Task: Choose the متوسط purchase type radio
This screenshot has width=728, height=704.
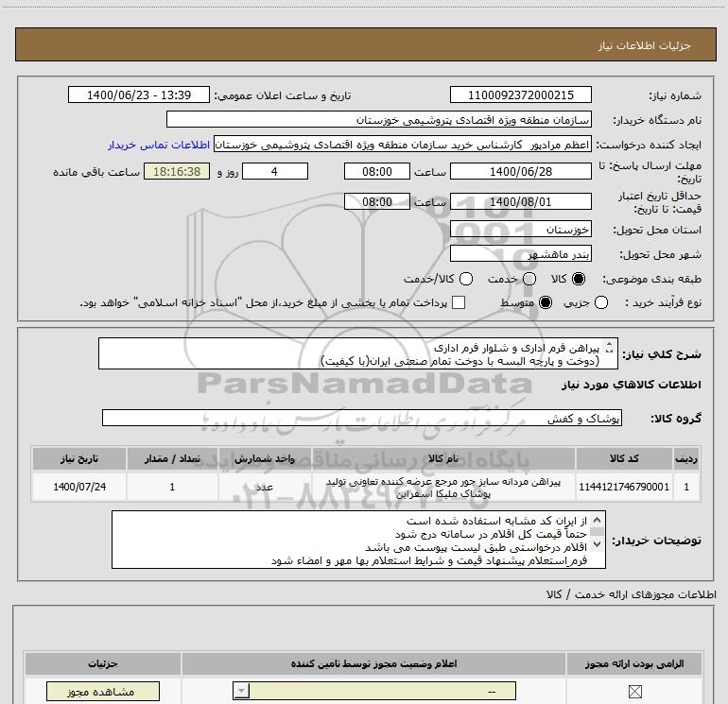Action: 546,302
